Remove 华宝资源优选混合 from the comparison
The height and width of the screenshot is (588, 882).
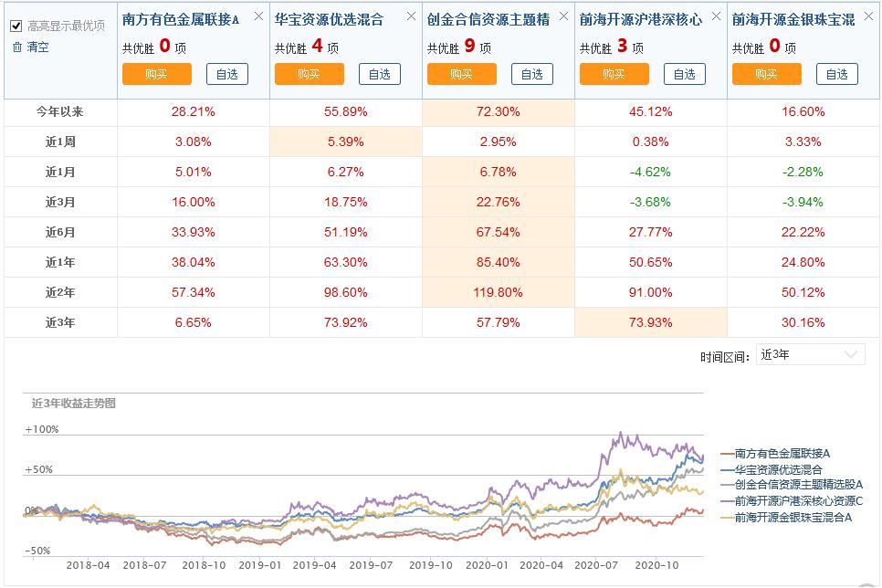point(409,16)
